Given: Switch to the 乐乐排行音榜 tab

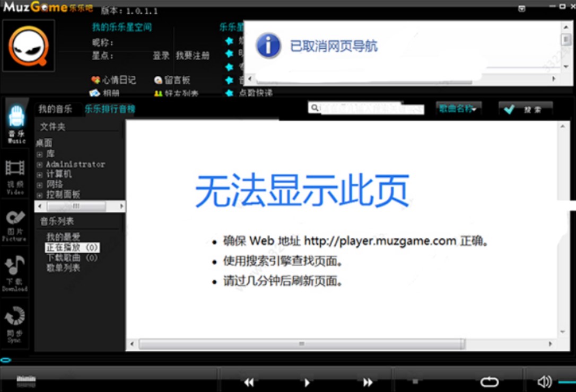Looking at the screenshot, I should [x=110, y=109].
